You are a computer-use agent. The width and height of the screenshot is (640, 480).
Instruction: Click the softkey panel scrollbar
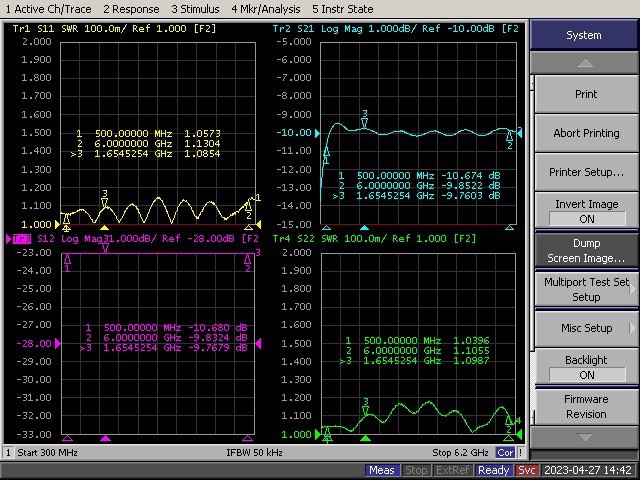(532, 249)
